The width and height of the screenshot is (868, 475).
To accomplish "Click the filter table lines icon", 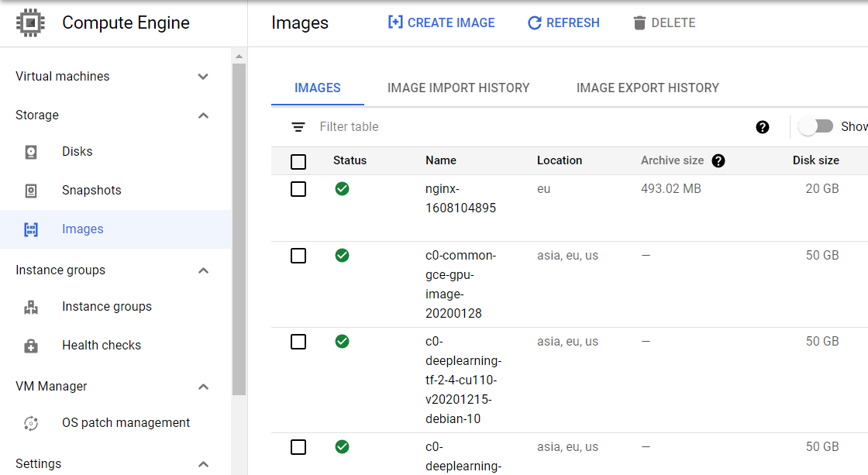I will (298, 127).
